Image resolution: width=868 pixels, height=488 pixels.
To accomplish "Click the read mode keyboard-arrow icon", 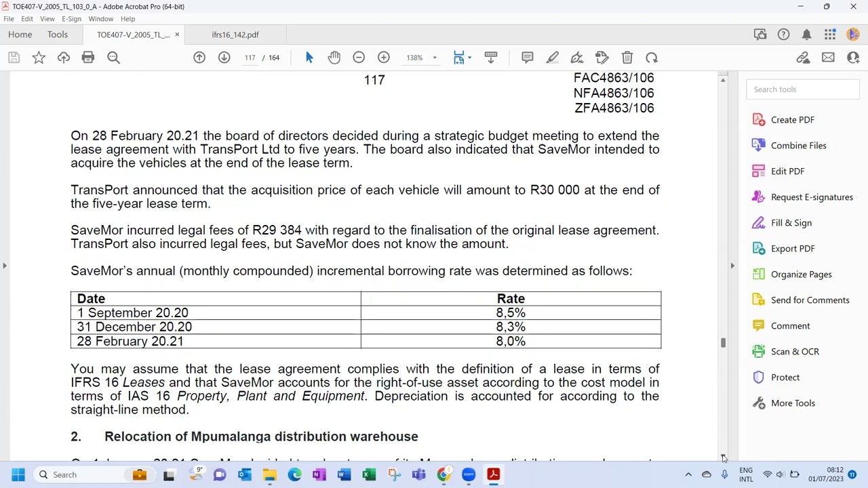I will (491, 58).
